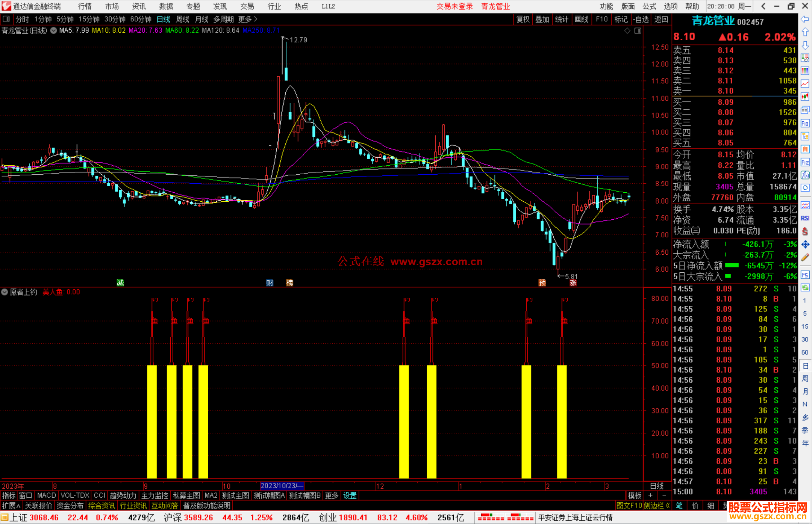Click the F10 company info sidebar icon
Screen dimensions: 812x524
click(x=805, y=123)
